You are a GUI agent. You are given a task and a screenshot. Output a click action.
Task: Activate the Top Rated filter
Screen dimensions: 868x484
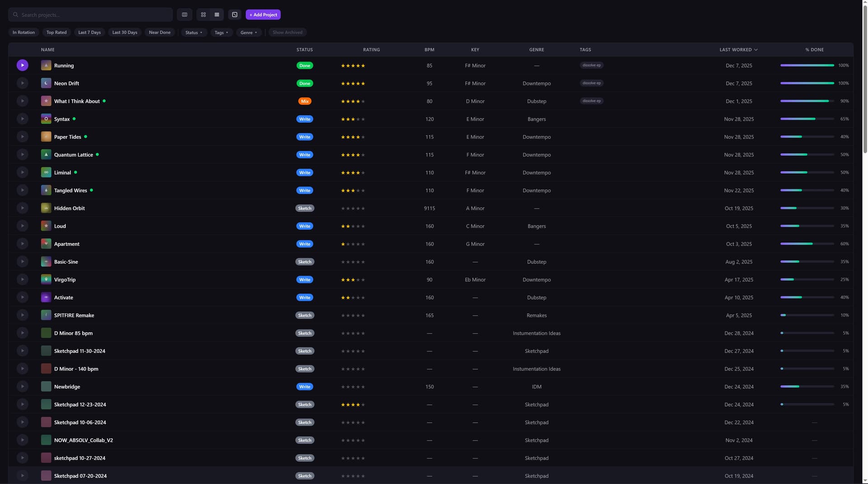[56, 32]
